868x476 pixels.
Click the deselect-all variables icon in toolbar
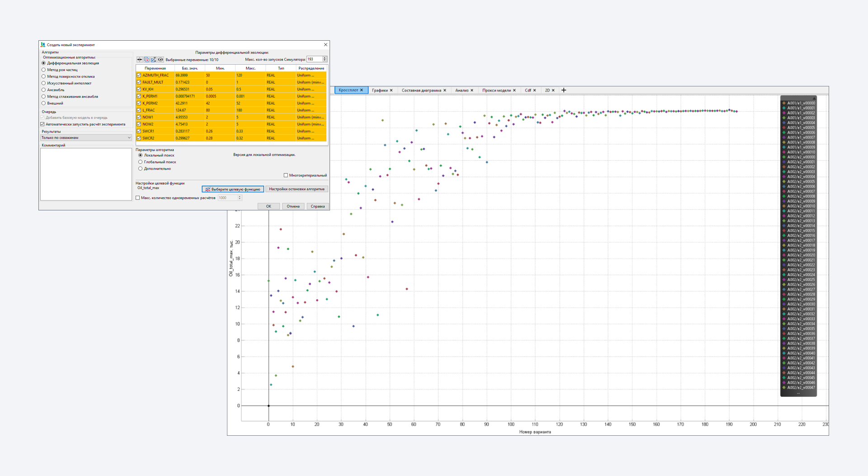[x=146, y=59]
